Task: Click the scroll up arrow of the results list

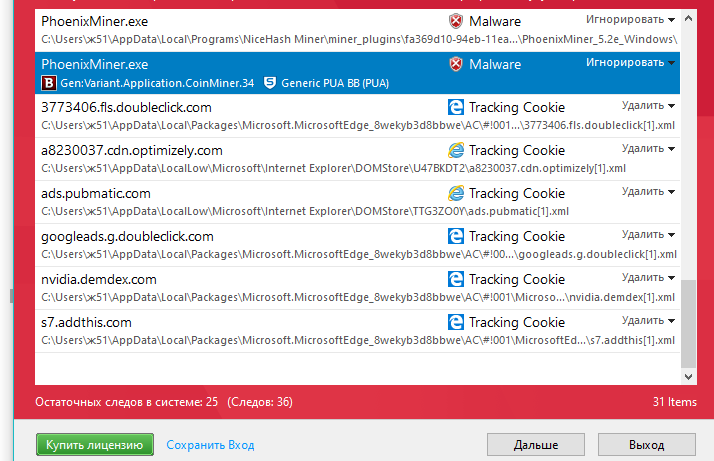Action: 688,19
